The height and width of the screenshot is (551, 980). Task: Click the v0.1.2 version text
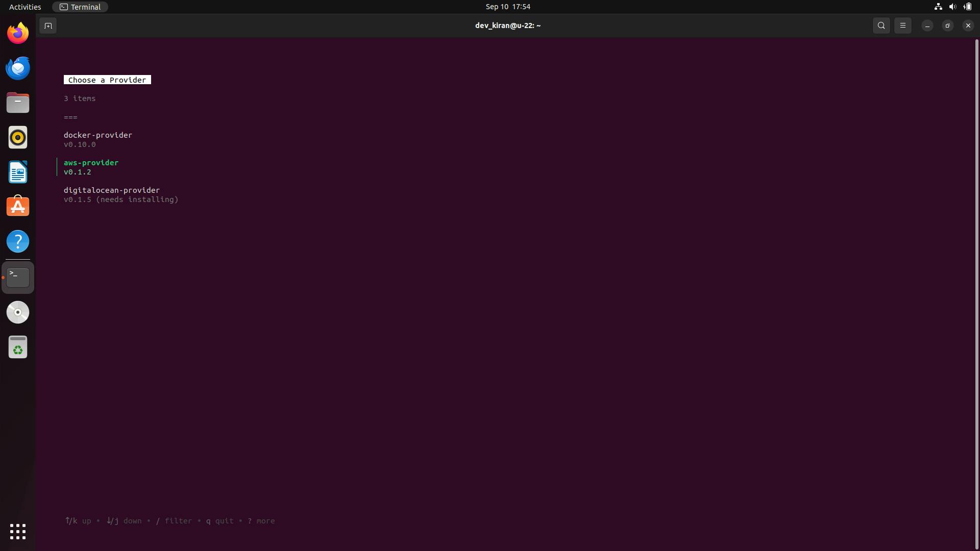(78, 172)
